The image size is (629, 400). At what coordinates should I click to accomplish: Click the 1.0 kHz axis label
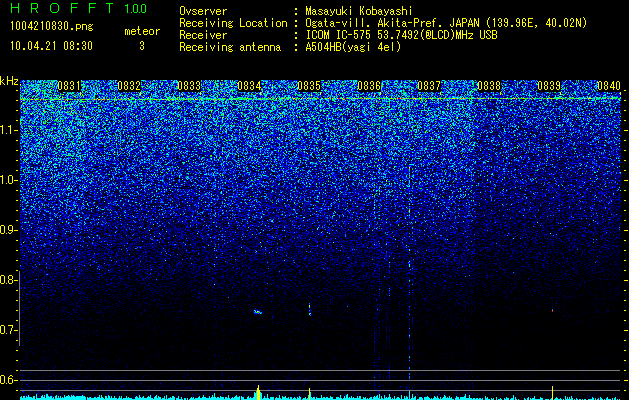(x=9, y=180)
